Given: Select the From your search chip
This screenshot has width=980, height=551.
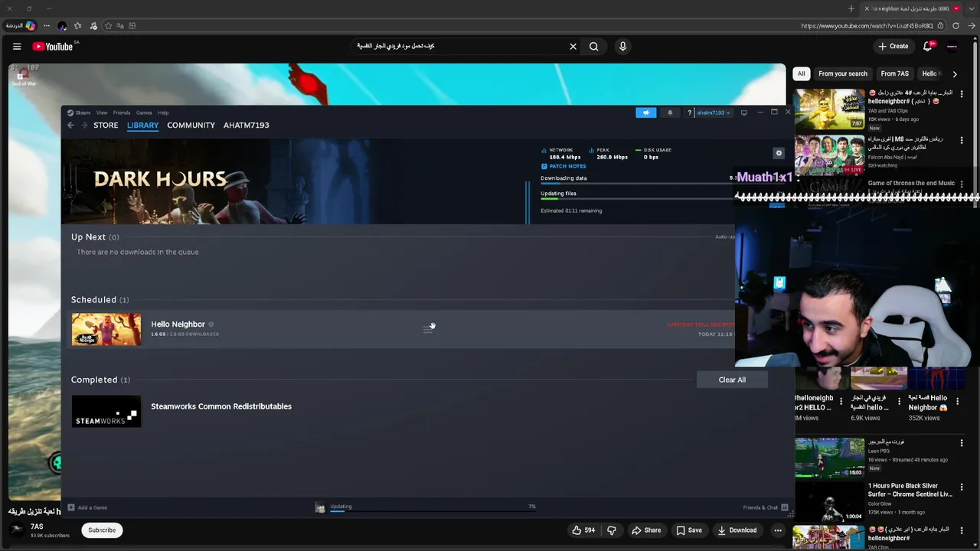Looking at the screenshot, I should coord(843,74).
